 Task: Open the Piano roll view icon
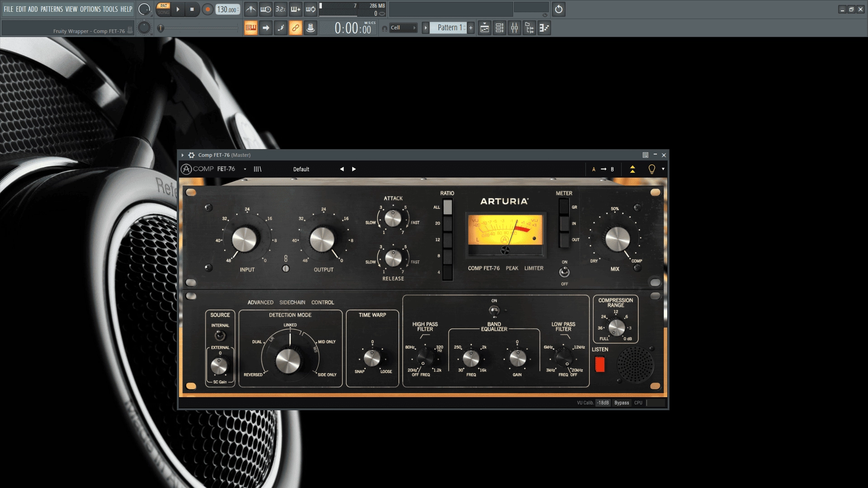coord(544,28)
